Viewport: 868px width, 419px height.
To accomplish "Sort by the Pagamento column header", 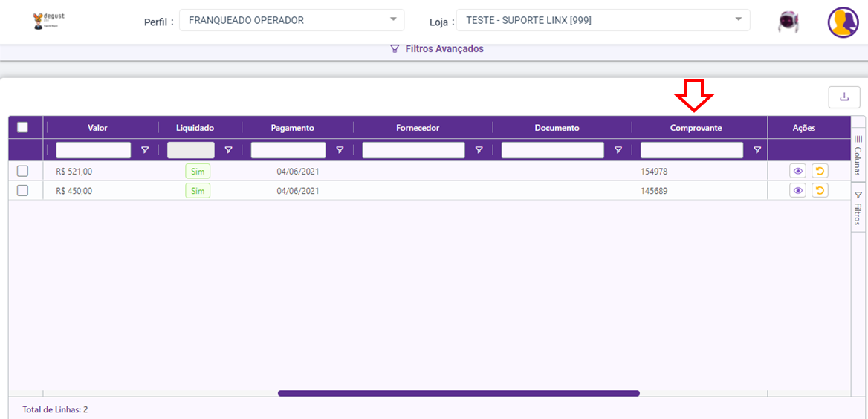I will click(x=292, y=128).
